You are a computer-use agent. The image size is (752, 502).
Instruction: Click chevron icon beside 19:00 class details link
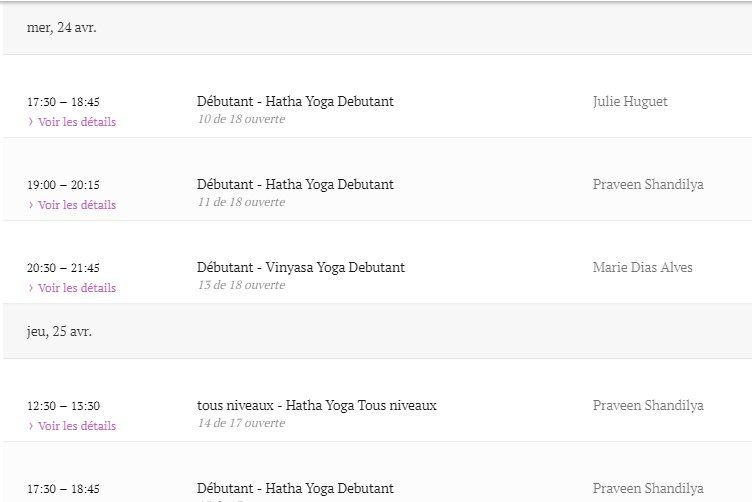(x=31, y=205)
